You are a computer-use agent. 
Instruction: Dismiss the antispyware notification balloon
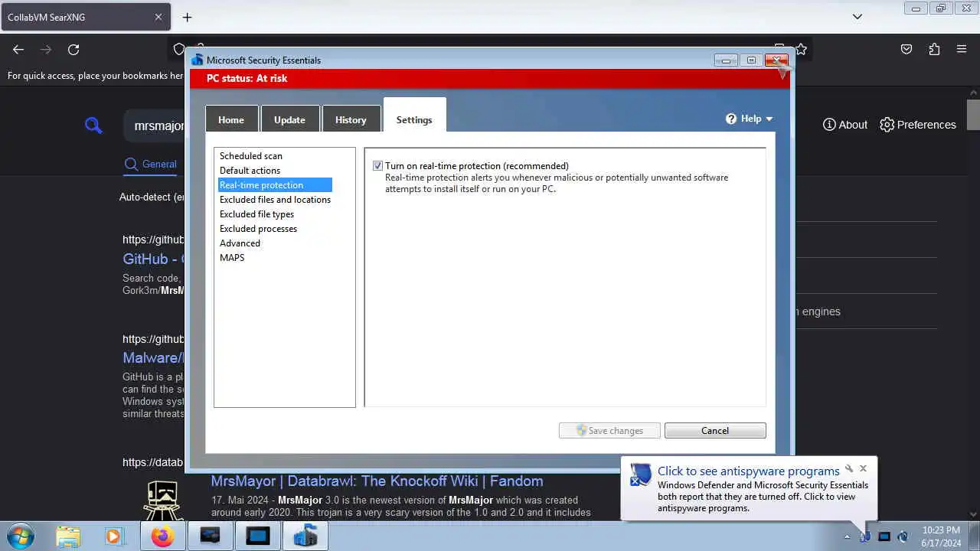click(863, 468)
